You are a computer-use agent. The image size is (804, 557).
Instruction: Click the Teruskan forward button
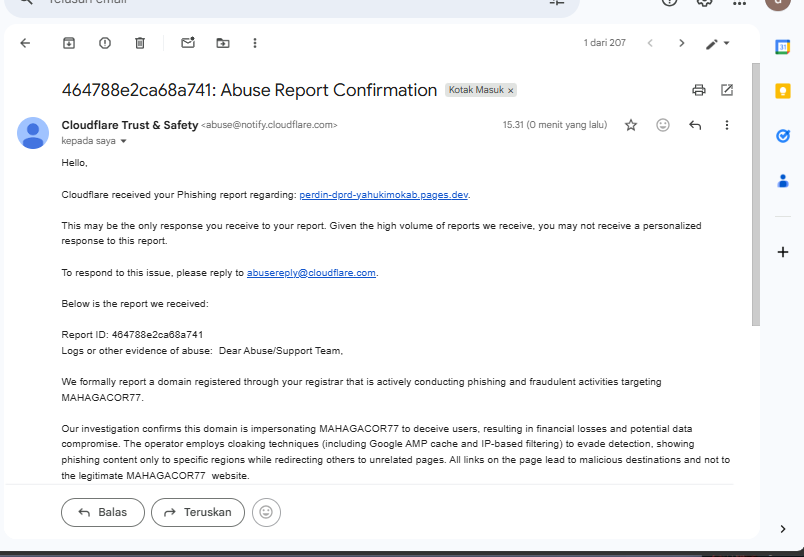pyautogui.click(x=198, y=512)
